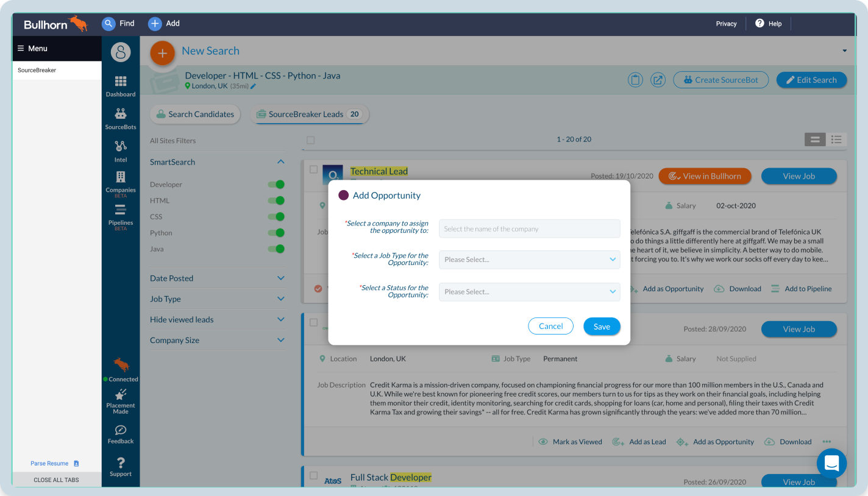Open the Support question mark icon
Screen dimensions: 868x496
point(121,462)
